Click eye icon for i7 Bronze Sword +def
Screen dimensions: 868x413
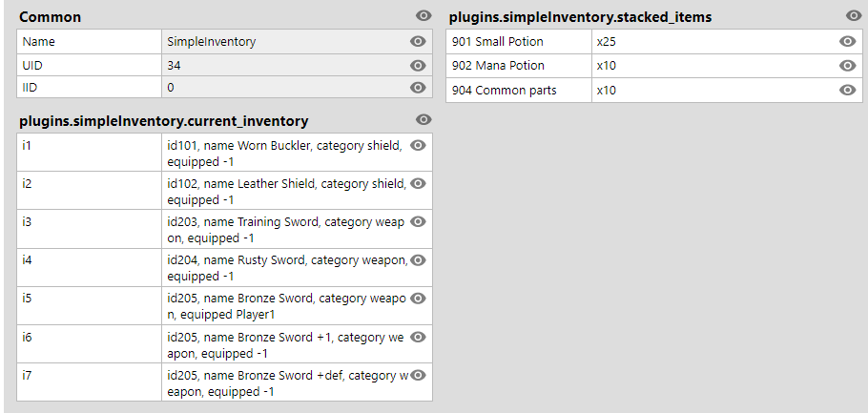pyautogui.click(x=418, y=376)
